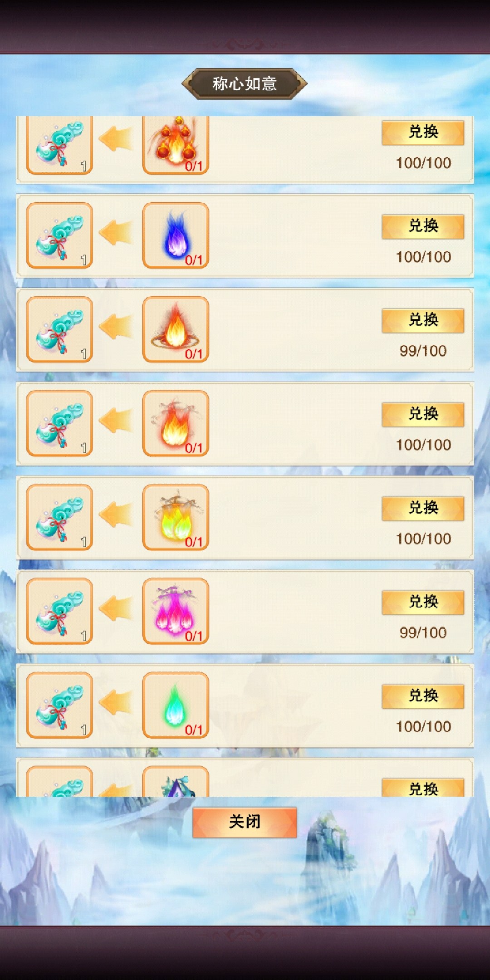Screen dimensions: 490x980
Task: Tap the orange swirling flame icon
Action: click(x=176, y=423)
